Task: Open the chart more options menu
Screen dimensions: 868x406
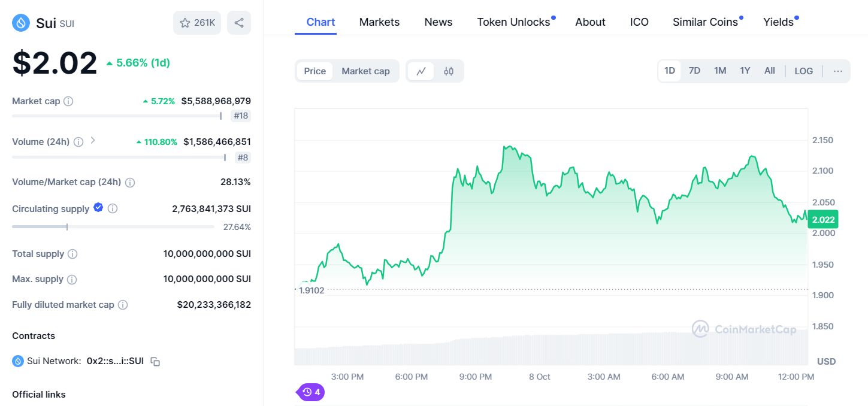Action: [x=837, y=71]
